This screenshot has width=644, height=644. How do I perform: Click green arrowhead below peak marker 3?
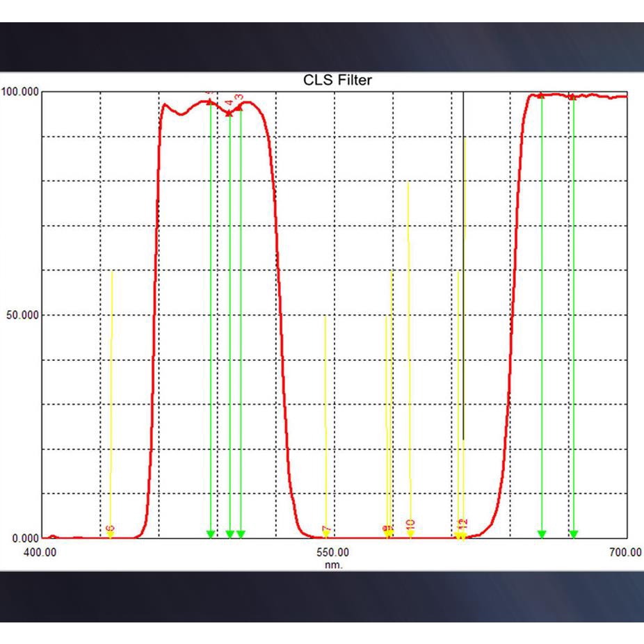[x=241, y=534]
